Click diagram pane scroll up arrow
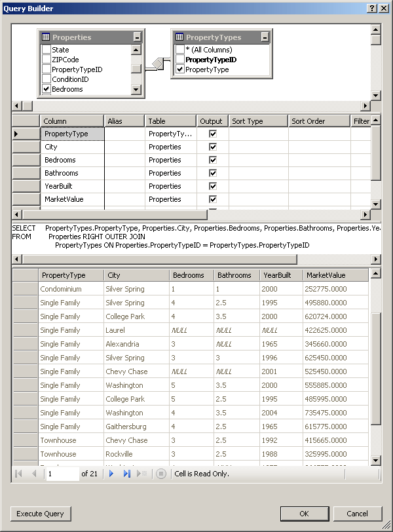 click(x=375, y=29)
